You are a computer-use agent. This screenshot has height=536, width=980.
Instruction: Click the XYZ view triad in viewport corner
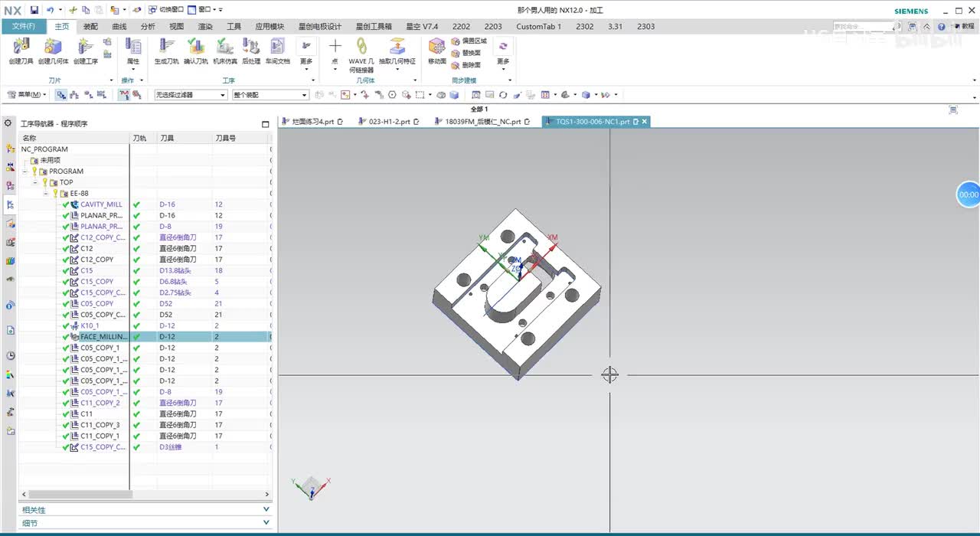(x=311, y=487)
